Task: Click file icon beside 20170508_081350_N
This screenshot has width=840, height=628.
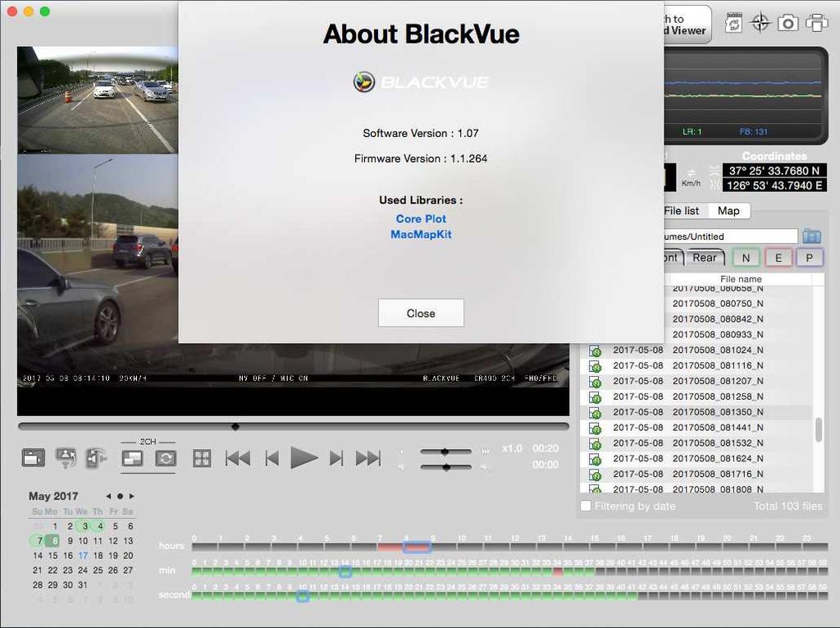Action: click(596, 413)
